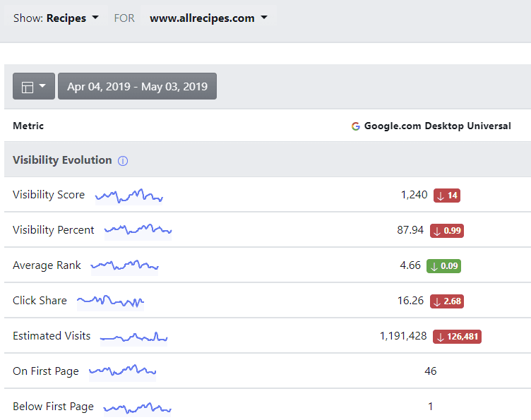Click the red down 2.68 change badge

tap(447, 301)
